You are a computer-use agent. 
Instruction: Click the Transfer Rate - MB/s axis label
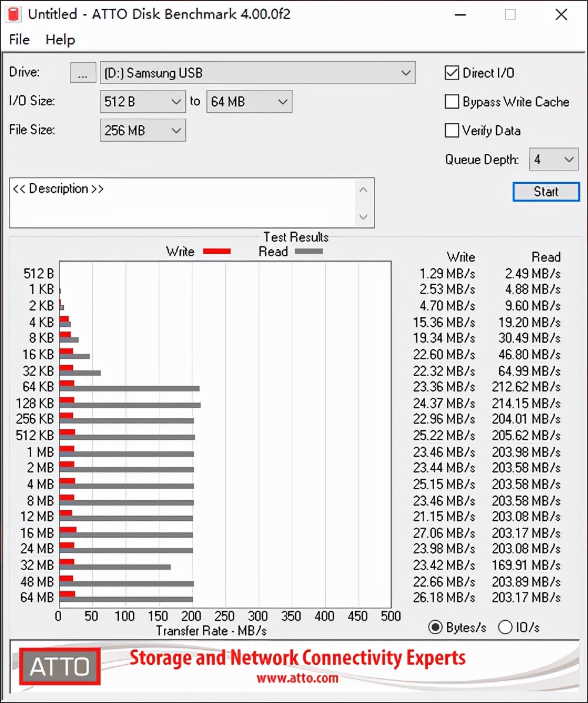click(211, 631)
